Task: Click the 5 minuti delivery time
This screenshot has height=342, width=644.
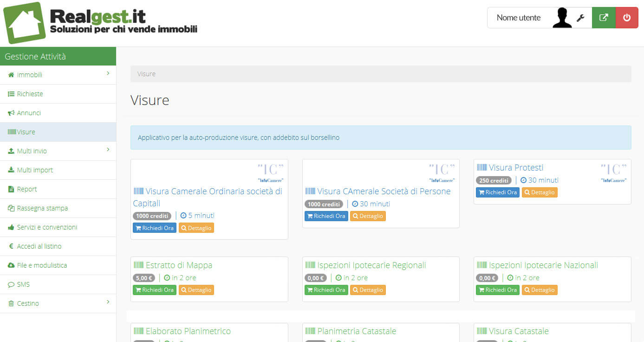Action: (197, 216)
